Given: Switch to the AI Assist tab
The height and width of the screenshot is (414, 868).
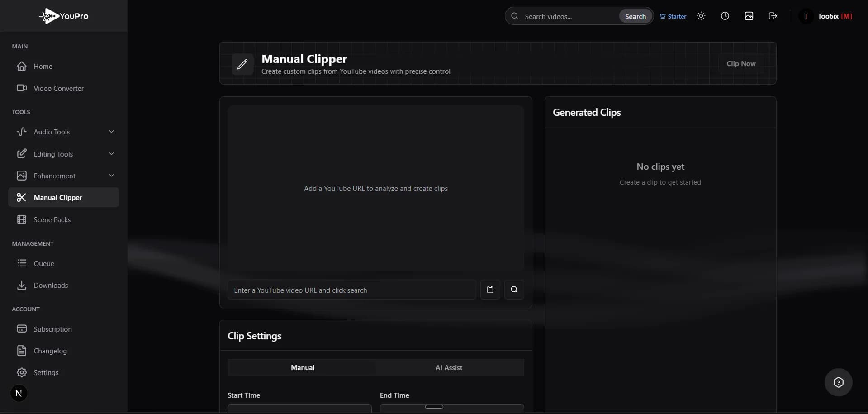Looking at the screenshot, I should pyautogui.click(x=449, y=367).
